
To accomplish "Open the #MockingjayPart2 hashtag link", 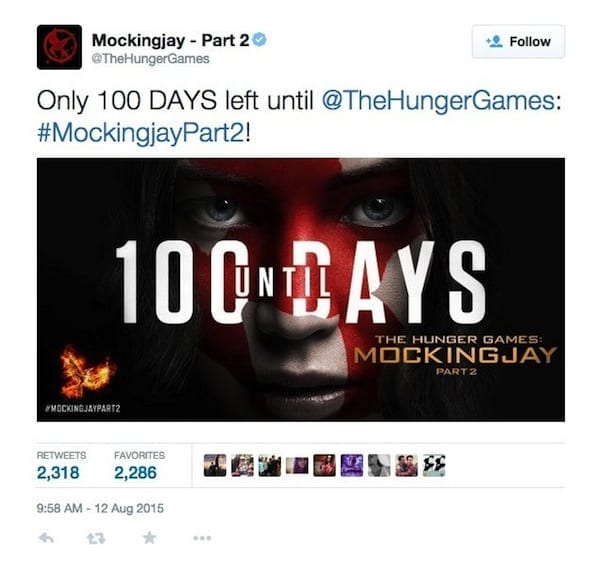I will (x=141, y=134).
